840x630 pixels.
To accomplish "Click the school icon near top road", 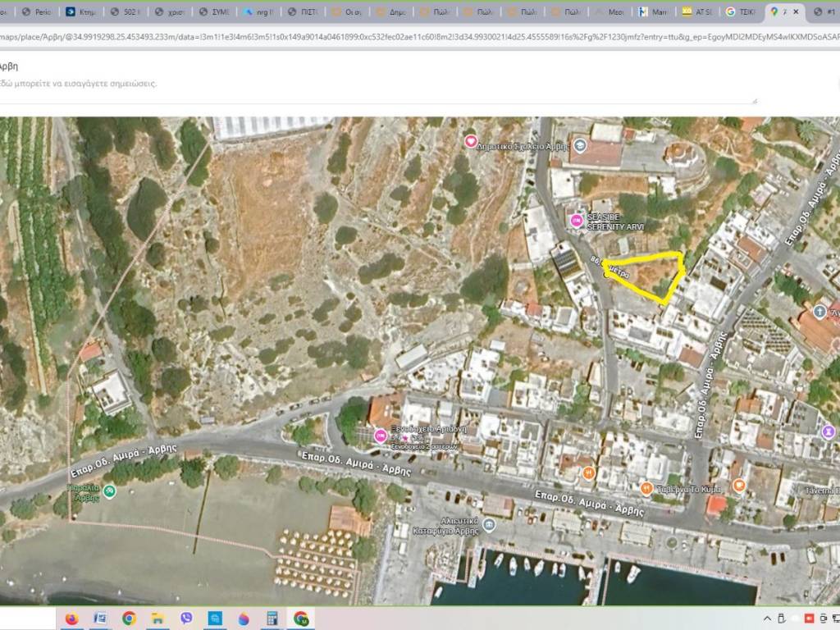I will coord(581,146).
